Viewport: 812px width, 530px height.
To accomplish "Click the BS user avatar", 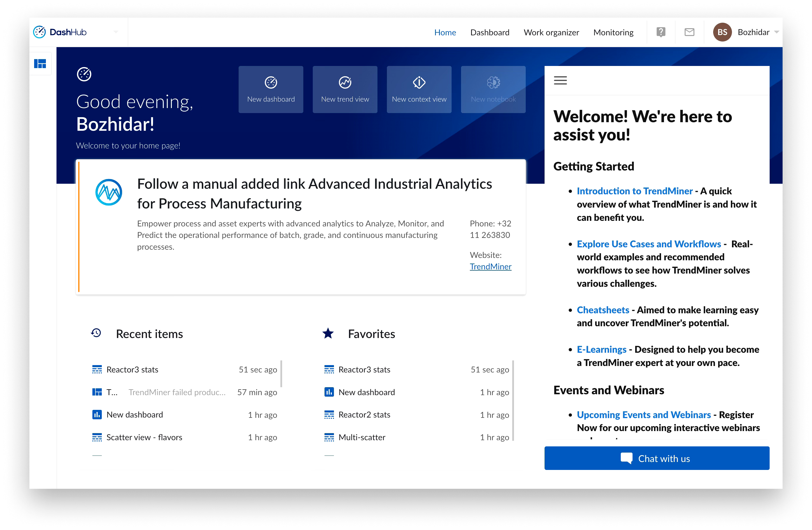I will tap(722, 32).
